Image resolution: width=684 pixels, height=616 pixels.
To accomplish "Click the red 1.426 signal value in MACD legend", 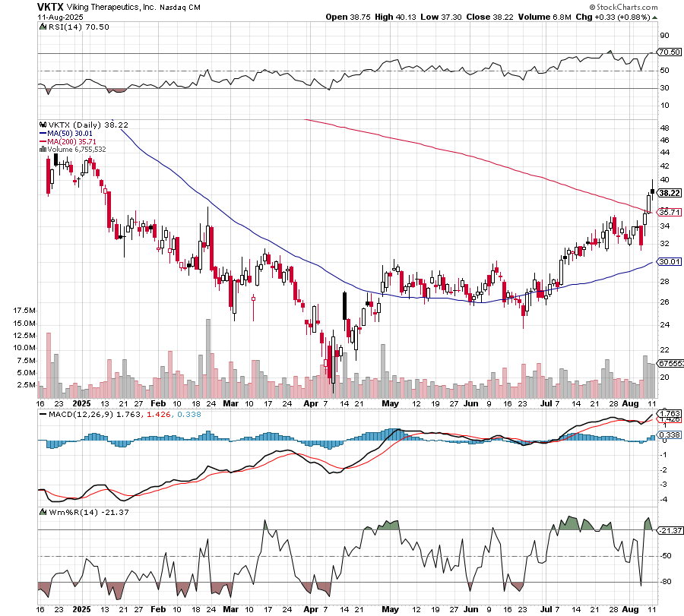I will pyautogui.click(x=159, y=414).
